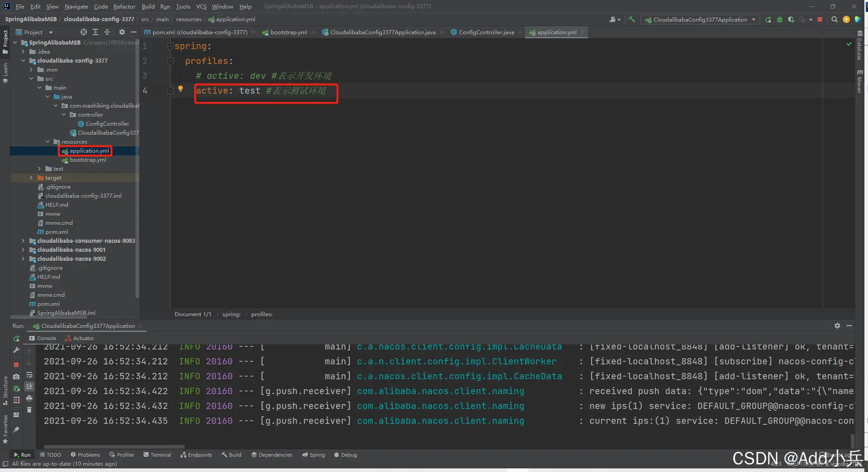Switch to the ConfigController.java tab
868x472 pixels.
pos(486,32)
